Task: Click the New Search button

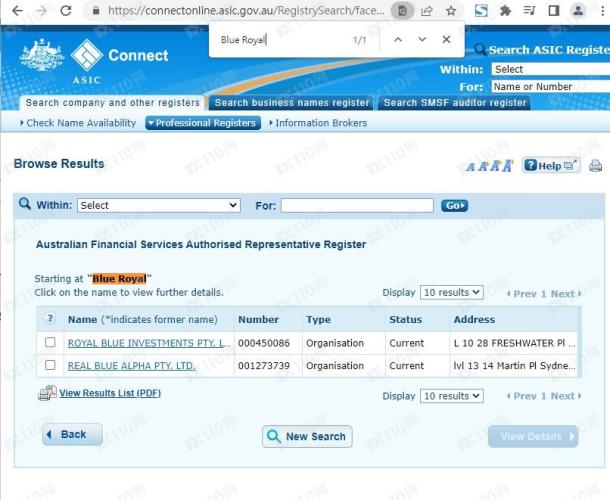Action: [307, 437]
